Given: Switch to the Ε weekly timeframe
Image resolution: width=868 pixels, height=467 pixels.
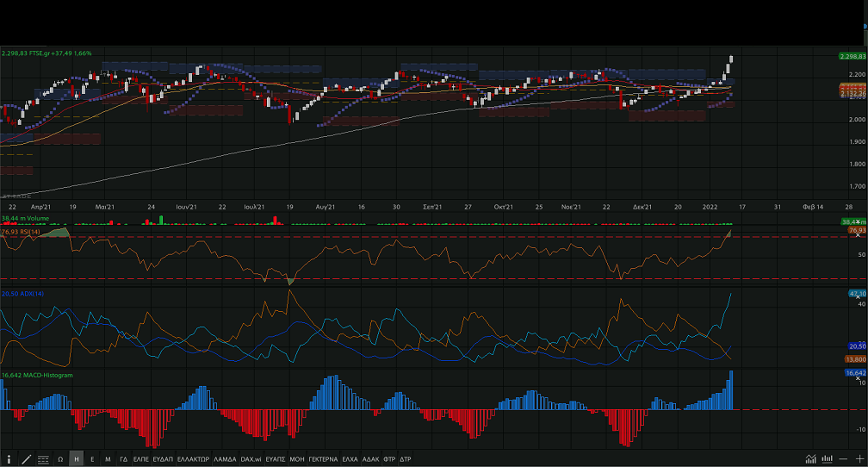Looking at the screenshot, I should (x=92, y=459).
